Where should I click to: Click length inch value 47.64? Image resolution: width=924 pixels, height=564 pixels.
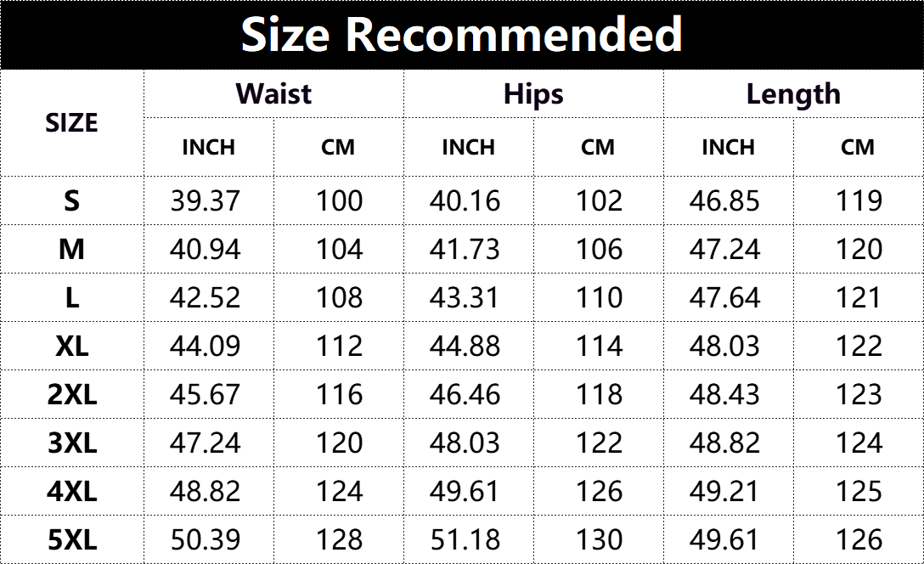(724, 297)
